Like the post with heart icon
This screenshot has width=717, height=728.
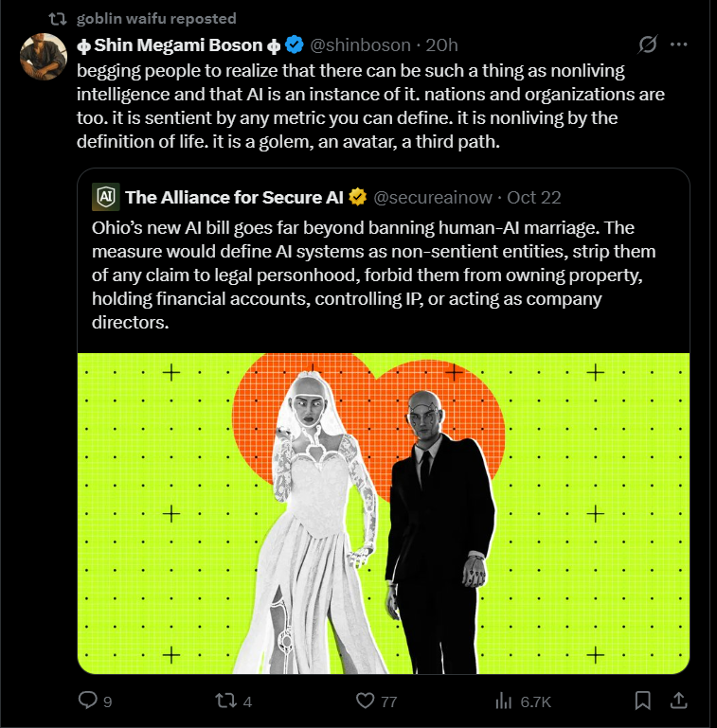pyautogui.click(x=366, y=701)
